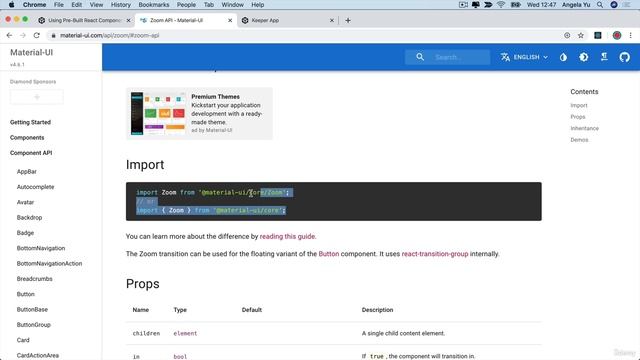Click the Material-UI logo title
640x360 pixels.
(31, 52)
